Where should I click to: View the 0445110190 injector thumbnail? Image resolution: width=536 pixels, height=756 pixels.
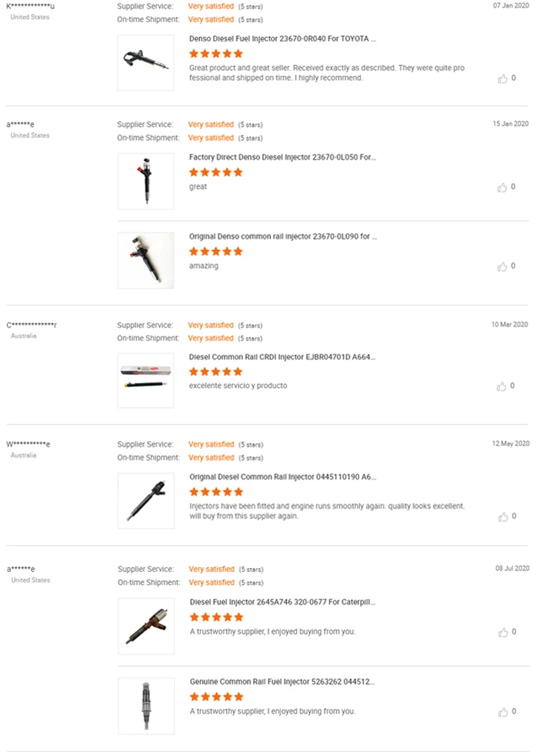(x=147, y=500)
